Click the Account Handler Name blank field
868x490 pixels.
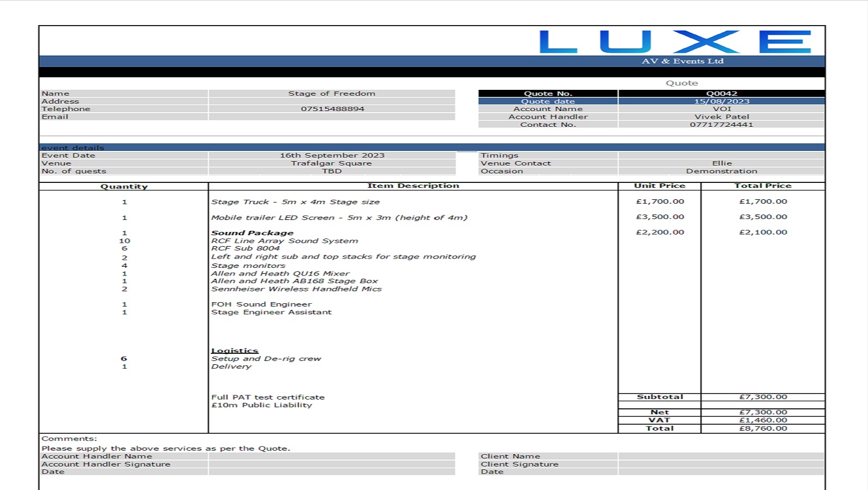pyautogui.click(x=332, y=456)
